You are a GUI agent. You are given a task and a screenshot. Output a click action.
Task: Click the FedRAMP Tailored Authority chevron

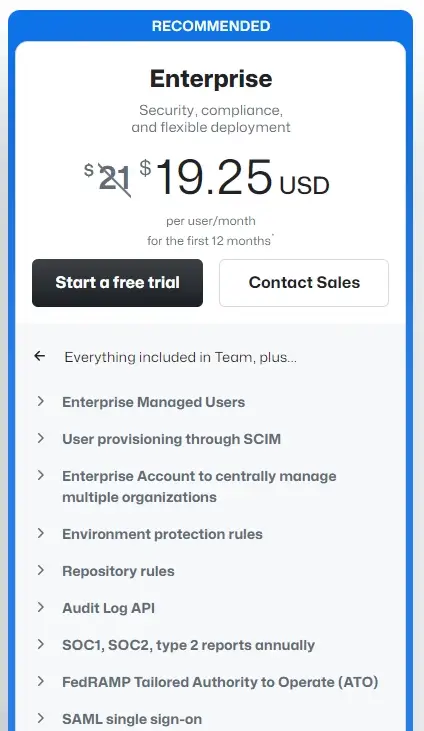(41, 681)
